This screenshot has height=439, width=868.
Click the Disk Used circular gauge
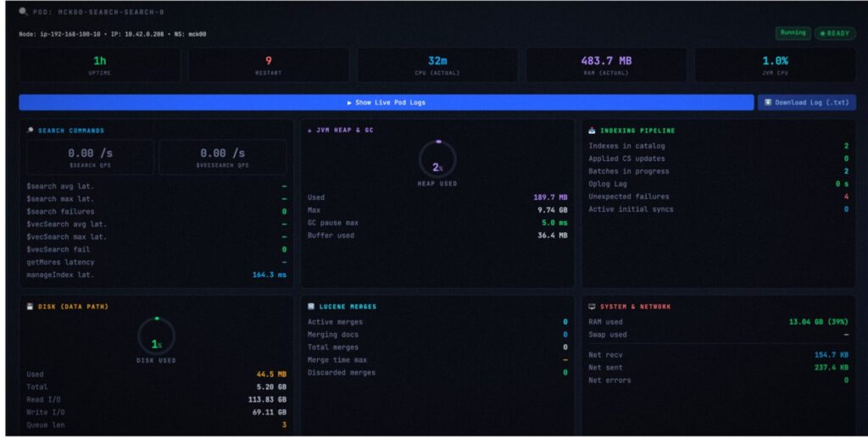(x=156, y=336)
